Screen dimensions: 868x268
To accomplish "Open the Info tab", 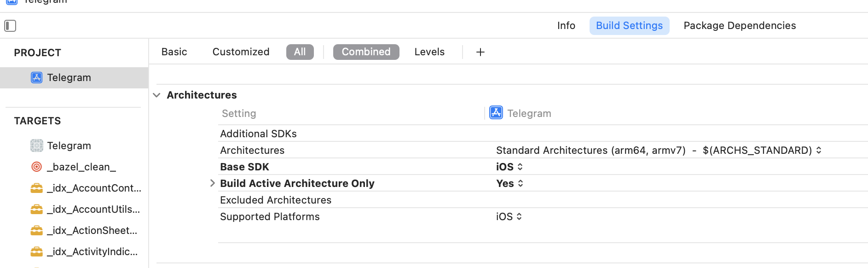I will point(566,25).
